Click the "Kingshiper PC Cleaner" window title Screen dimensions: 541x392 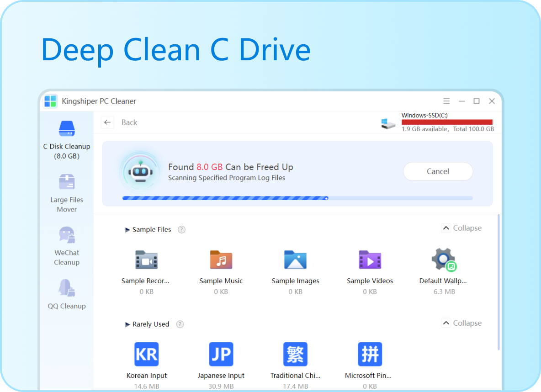(x=99, y=101)
